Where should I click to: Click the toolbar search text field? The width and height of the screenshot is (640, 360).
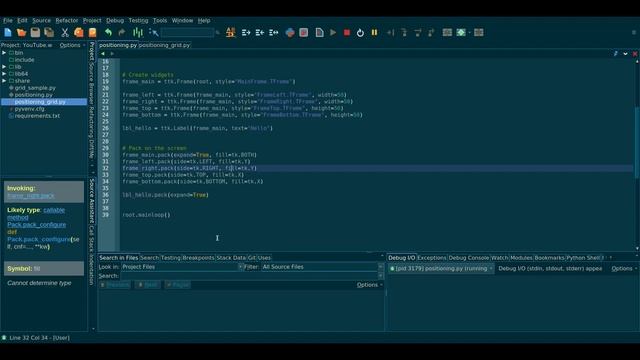(x=188, y=32)
